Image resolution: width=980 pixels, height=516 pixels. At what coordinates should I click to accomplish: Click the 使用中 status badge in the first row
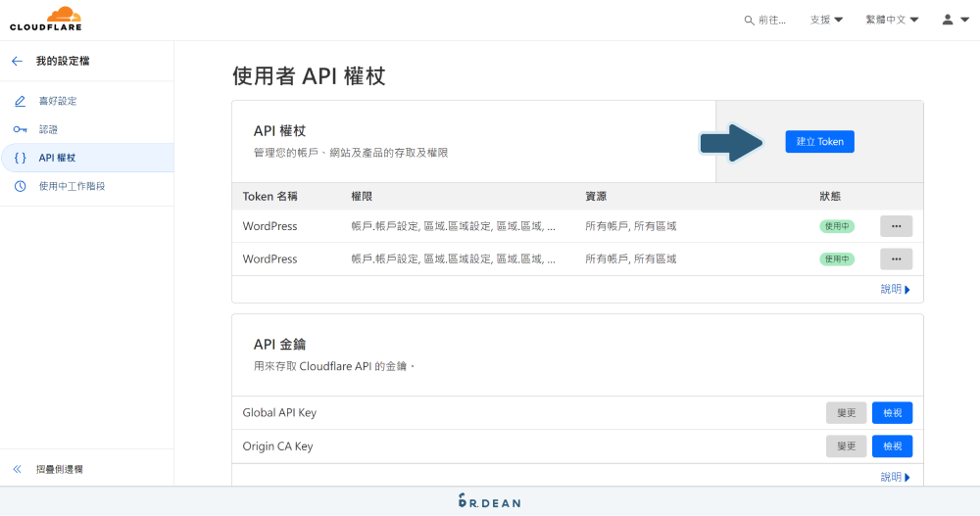[837, 226]
